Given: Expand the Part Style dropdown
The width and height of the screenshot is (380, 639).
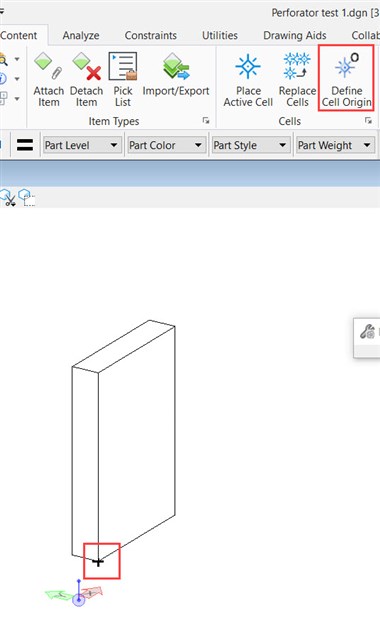Looking at the screenshot, I should pyautogui.click(x=251, y=145).
